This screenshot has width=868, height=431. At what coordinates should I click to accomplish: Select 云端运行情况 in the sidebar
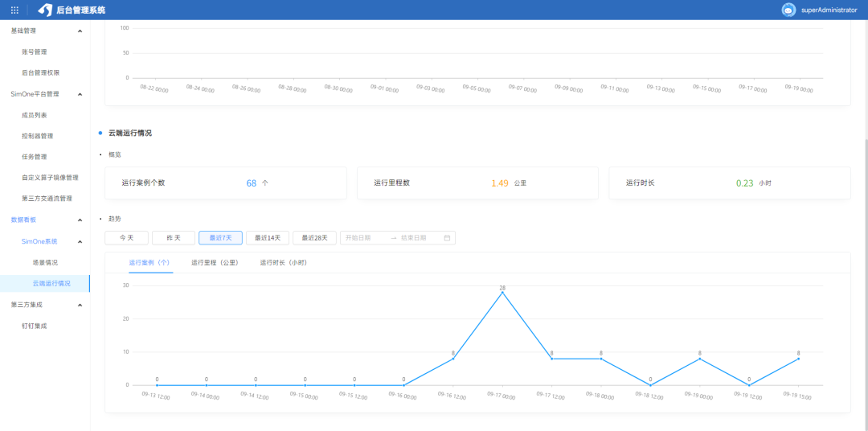pyautogui.click(x=45, y=283)
